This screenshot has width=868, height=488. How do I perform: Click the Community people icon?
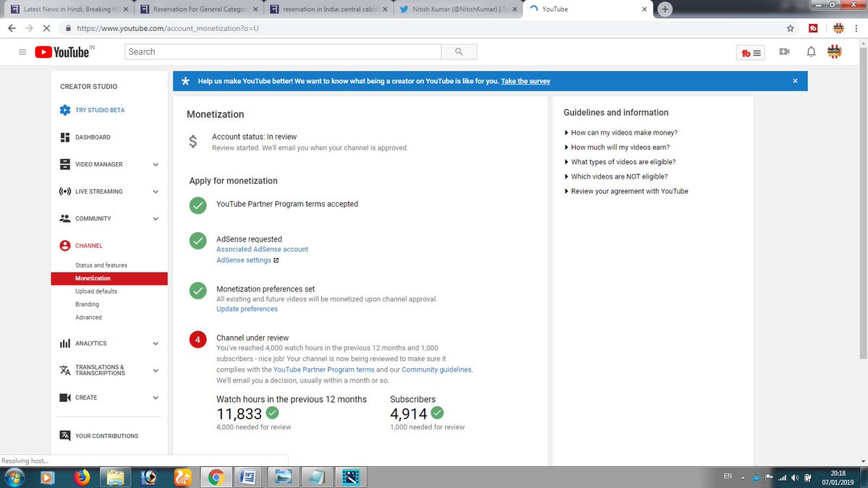pyautogui.click(x=65, y=218)
